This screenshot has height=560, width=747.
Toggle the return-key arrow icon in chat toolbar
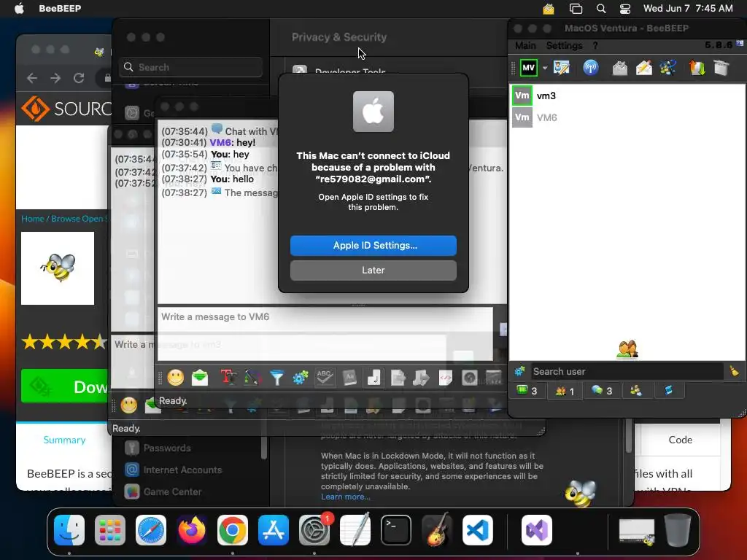click(x=373, y=378)
